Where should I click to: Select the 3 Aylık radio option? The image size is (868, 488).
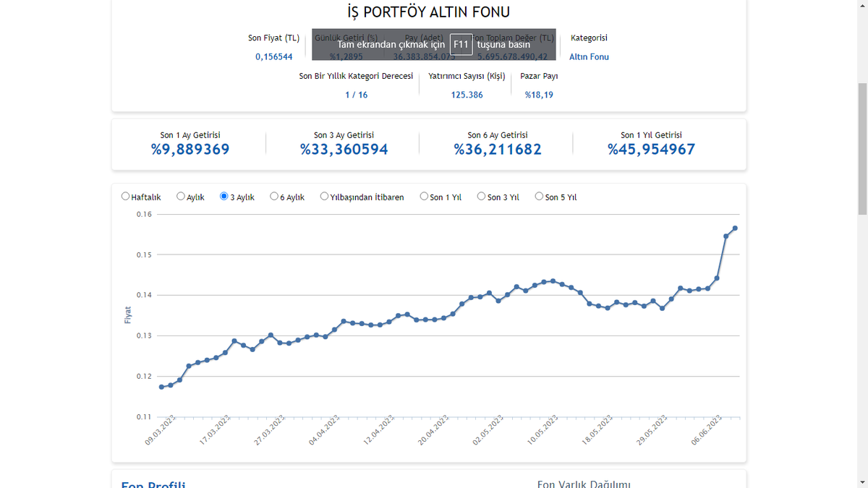coord(224,196)
